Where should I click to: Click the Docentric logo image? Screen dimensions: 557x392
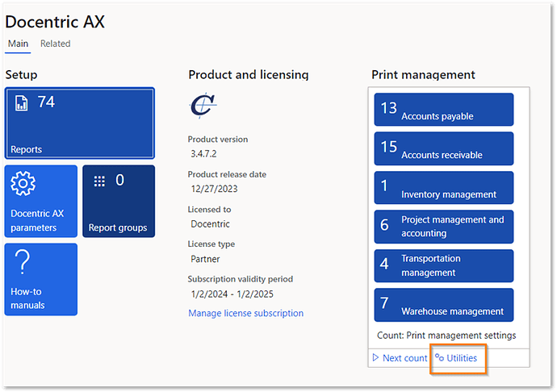[203, 106]
